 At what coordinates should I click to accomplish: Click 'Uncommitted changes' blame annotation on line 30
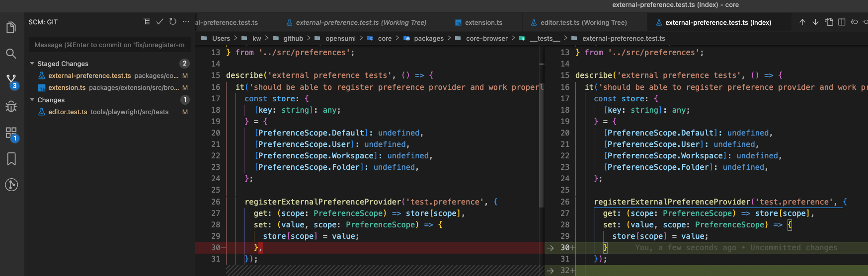coord(793,248)
